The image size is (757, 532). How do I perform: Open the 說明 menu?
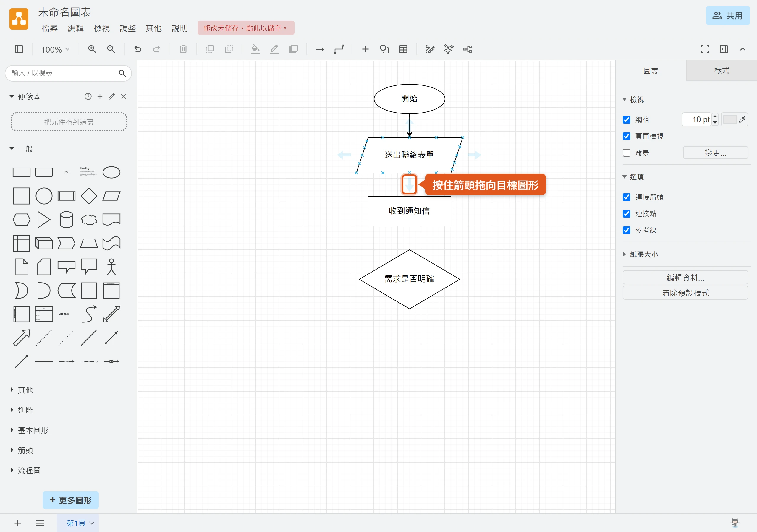[180, 28]
